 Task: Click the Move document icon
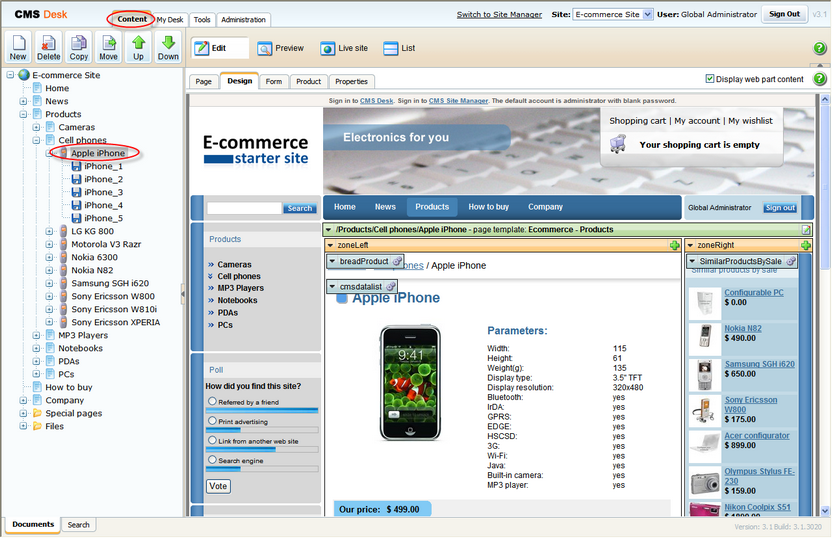pyautogui.click(x=108, y=47)
